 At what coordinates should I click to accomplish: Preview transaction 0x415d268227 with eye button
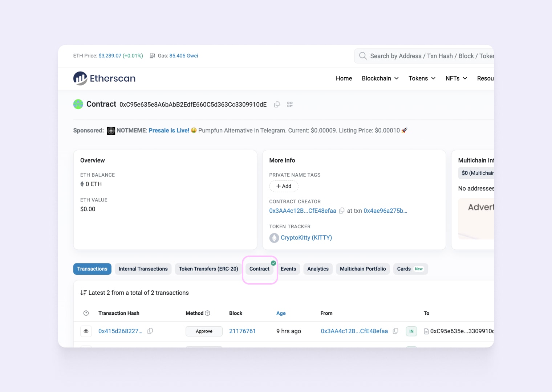click(x=86, y=331)
